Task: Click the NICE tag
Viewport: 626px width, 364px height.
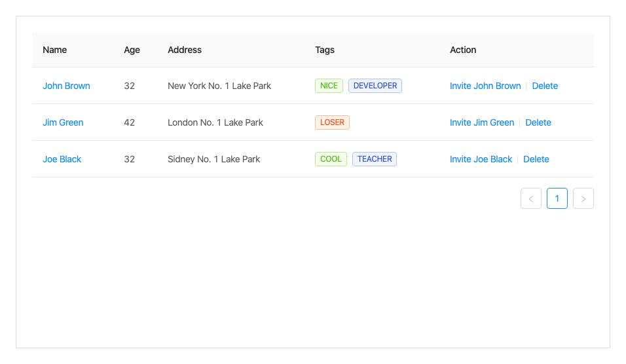Action: point(329,86)
